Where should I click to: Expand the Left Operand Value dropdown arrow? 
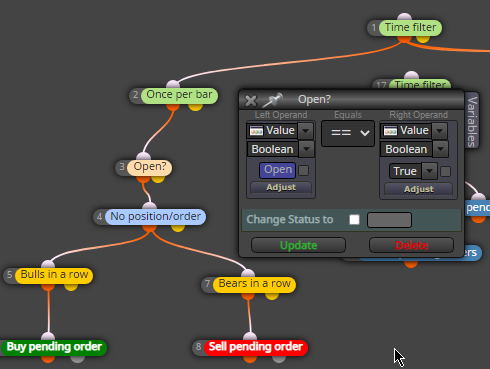coord(305,131)
